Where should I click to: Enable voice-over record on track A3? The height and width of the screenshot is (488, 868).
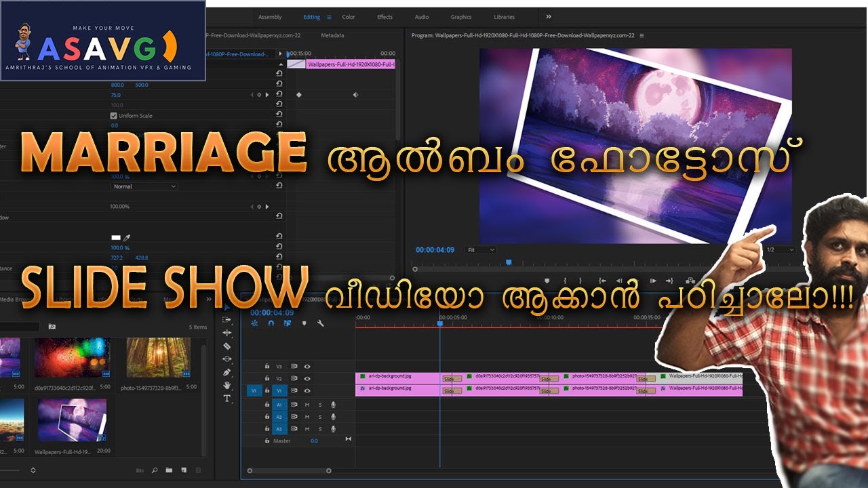pos(333,429)
